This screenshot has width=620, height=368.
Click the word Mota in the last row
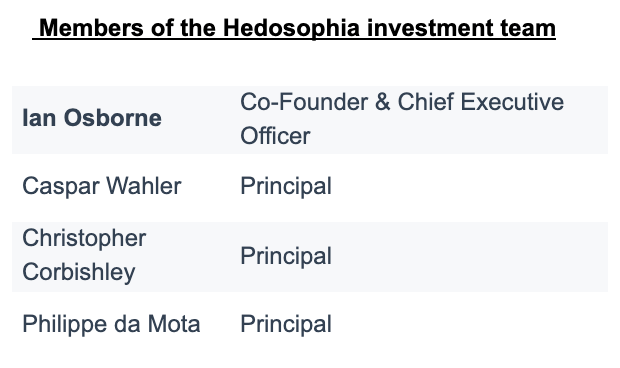[174, 324]
